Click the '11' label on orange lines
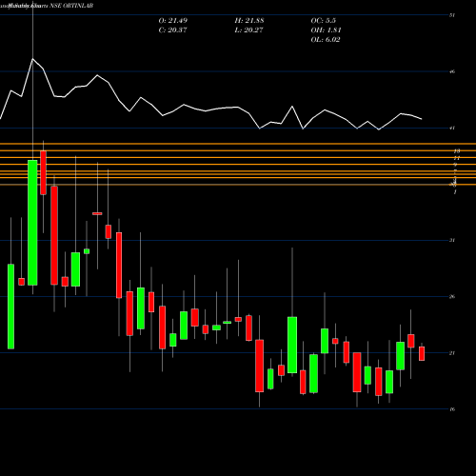The height and width of the screenshot is (476, 476). coord(457,158)
